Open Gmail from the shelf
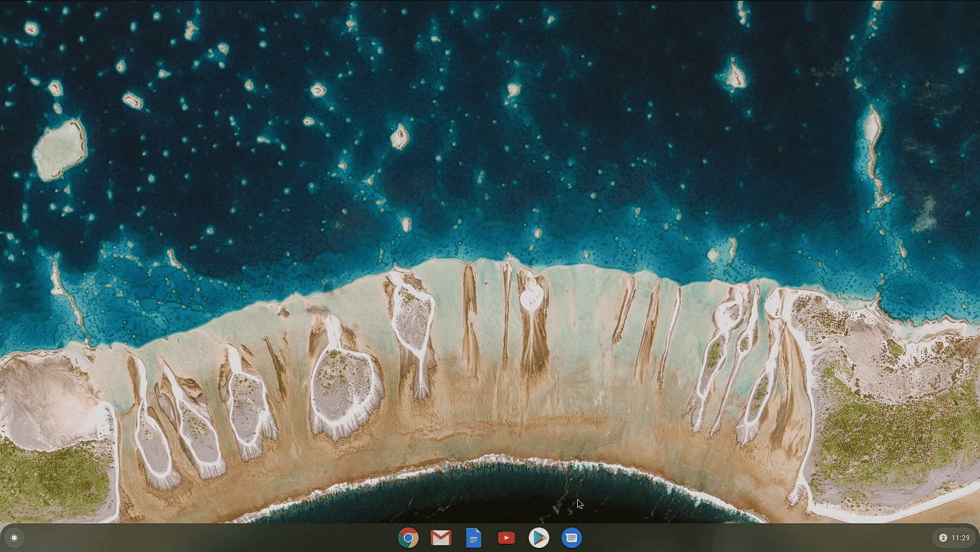The image size is (980, 552). [x=441, y=538]
